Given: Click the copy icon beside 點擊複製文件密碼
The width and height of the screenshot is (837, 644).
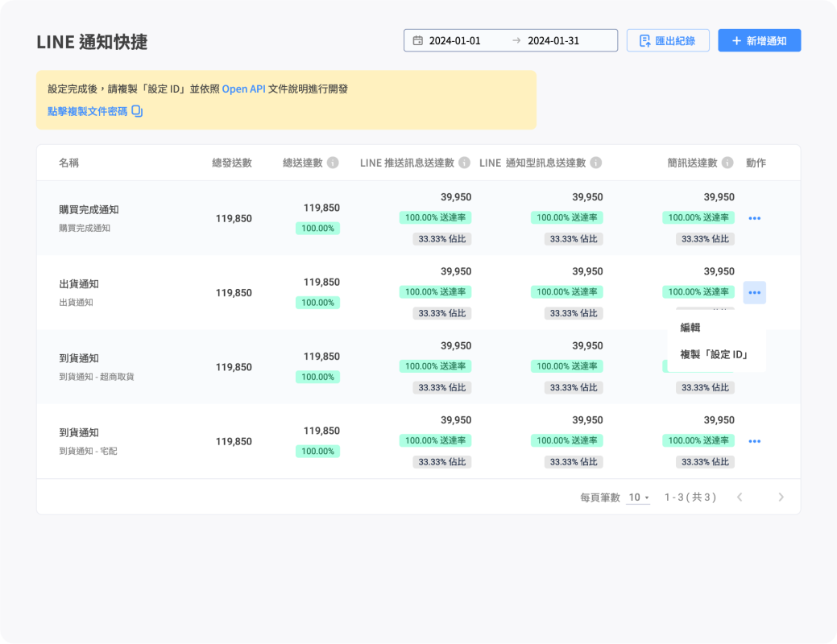Looking at the screenshot, I should click(137, 111).
